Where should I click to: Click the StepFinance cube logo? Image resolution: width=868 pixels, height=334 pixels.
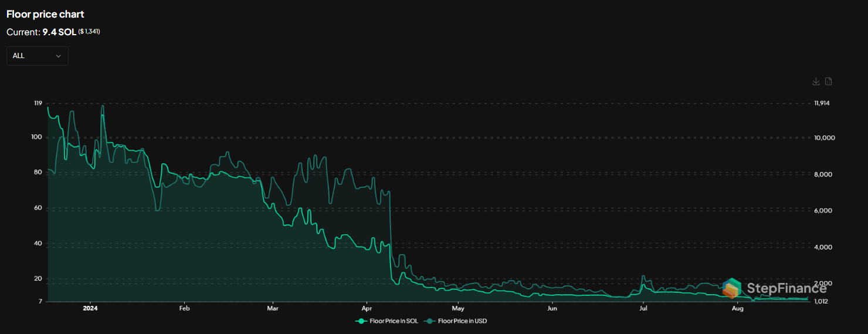[733, 288]
